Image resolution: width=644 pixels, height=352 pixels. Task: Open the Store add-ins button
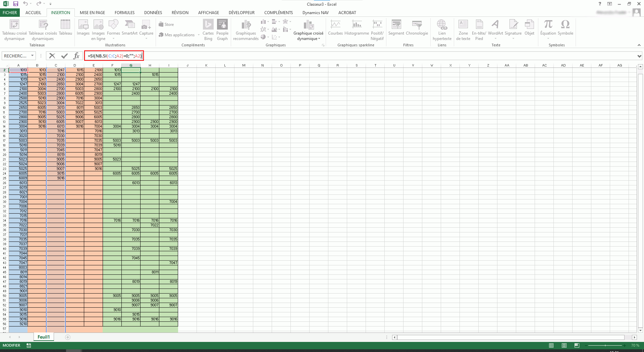pos(166,25)
